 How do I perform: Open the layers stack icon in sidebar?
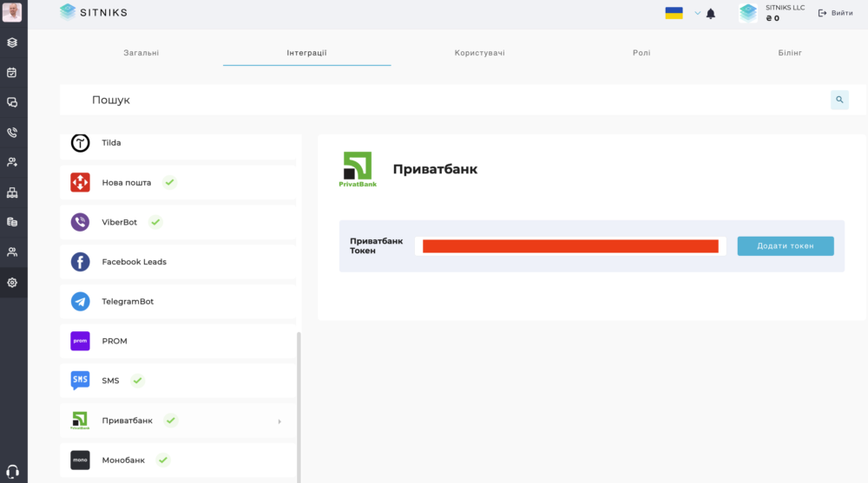[x=12, y=42]
